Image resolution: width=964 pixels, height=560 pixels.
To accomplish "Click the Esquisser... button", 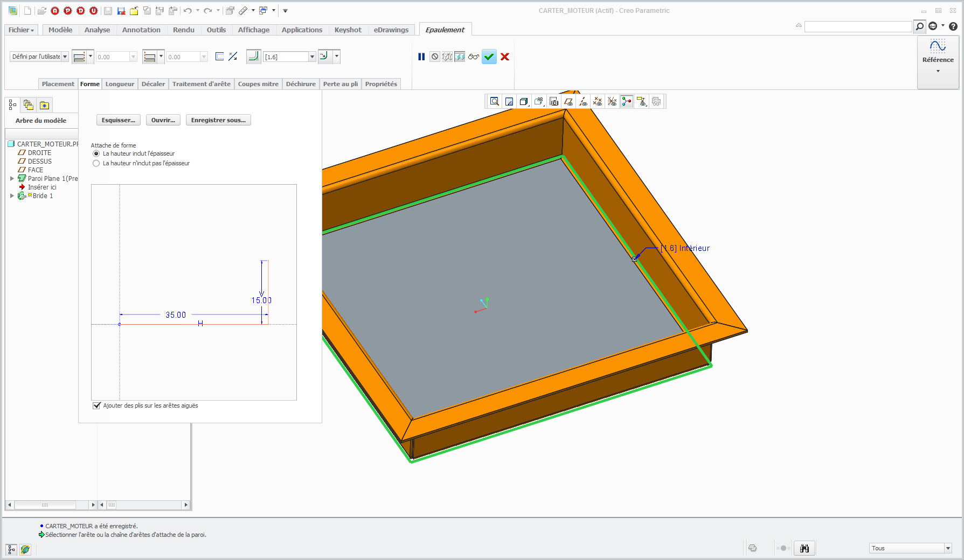I will coord(119,120).
